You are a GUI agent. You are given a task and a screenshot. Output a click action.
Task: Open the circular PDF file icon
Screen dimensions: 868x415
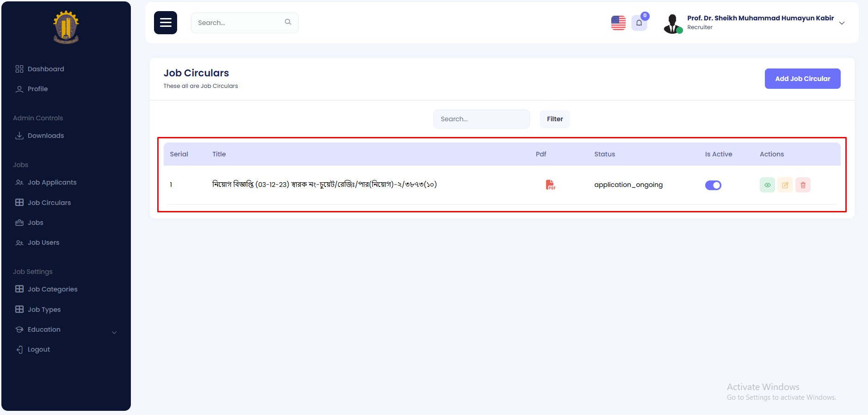click(x=550, y=185)
